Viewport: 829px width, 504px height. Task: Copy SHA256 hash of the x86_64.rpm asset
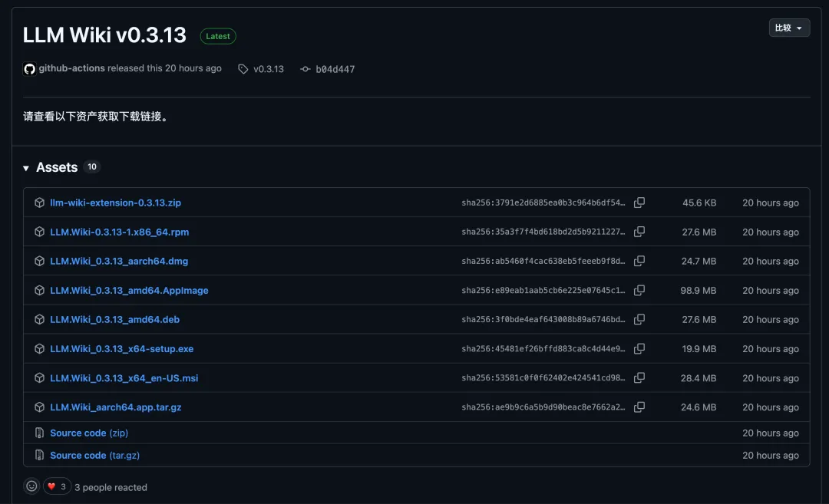click(x=639, y=232)
